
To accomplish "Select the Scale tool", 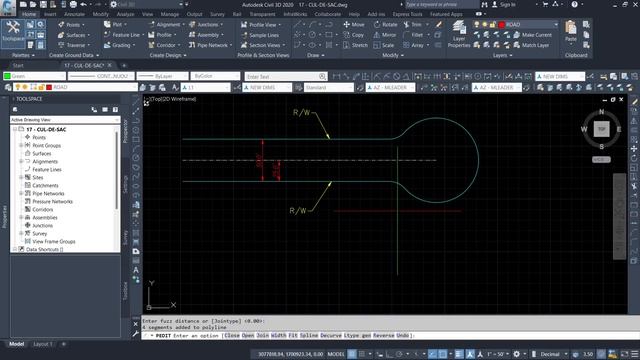I will tap(384, 45).
